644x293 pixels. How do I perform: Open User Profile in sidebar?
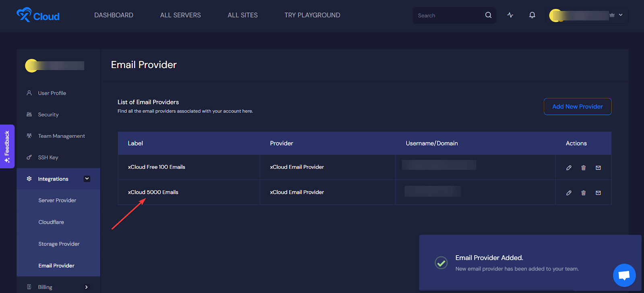click(52, 93)
